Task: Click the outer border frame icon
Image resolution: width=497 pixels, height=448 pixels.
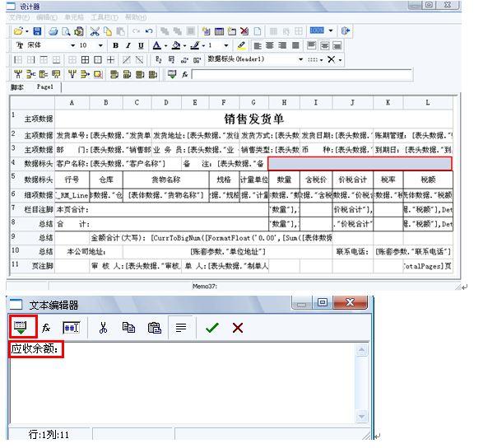Action: 98,59
